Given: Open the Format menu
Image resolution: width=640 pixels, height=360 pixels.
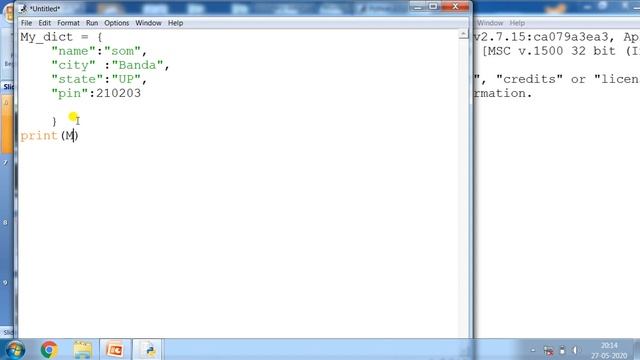Looking at the screenshot, I should pyautogui.click(x=68, y=23).
